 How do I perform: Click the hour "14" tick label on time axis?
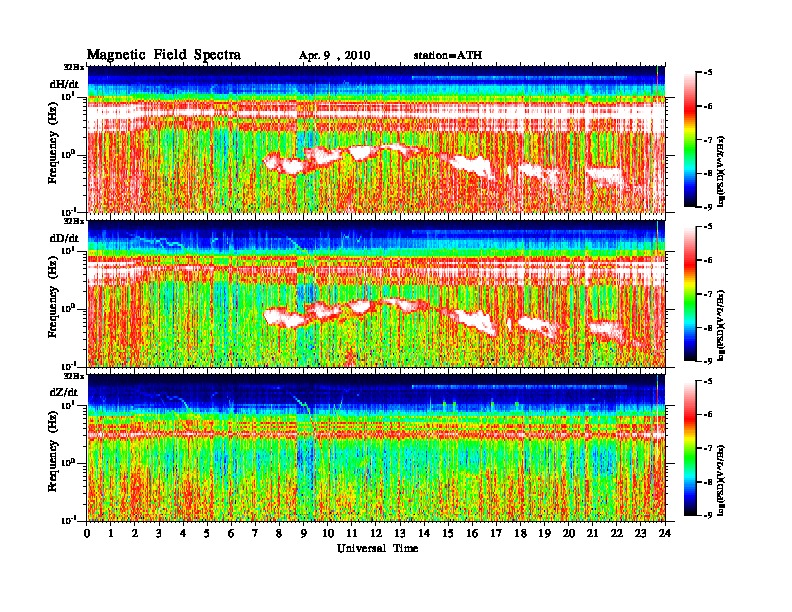424,534
